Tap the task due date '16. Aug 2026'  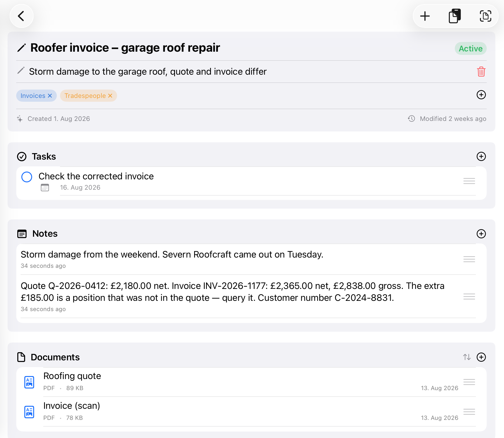80,187
